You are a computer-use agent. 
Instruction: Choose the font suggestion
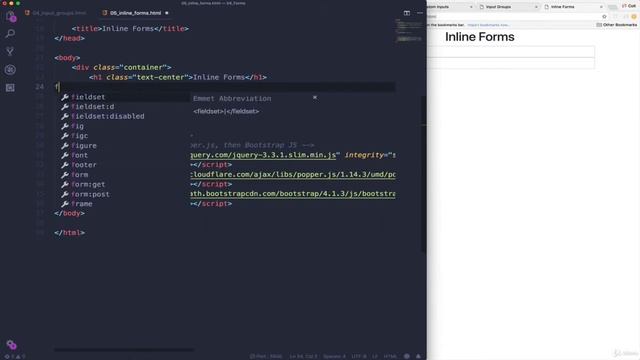click(124, 155)
